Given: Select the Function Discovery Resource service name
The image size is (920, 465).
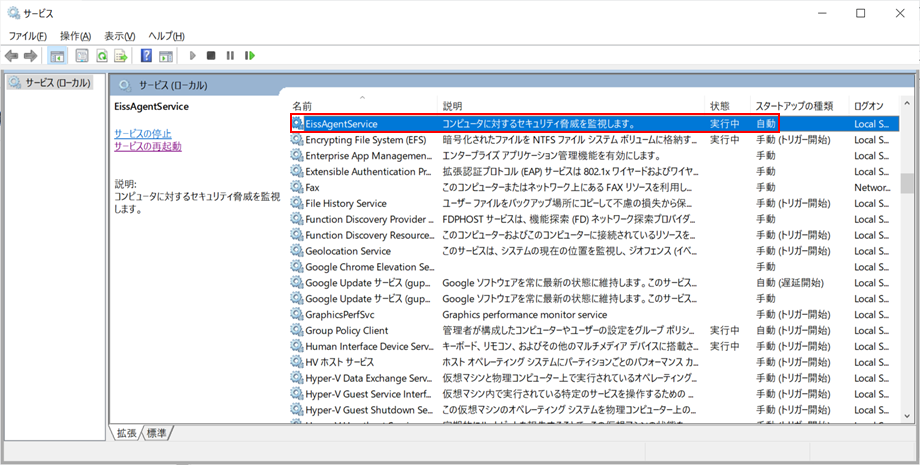Looking at the screenshot, I should click(369, 235).
